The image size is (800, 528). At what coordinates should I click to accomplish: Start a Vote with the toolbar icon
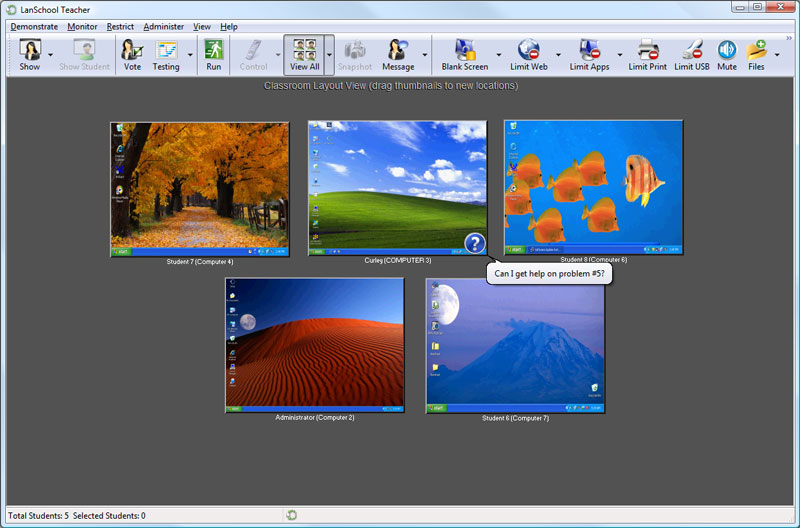tap(132, 55)
